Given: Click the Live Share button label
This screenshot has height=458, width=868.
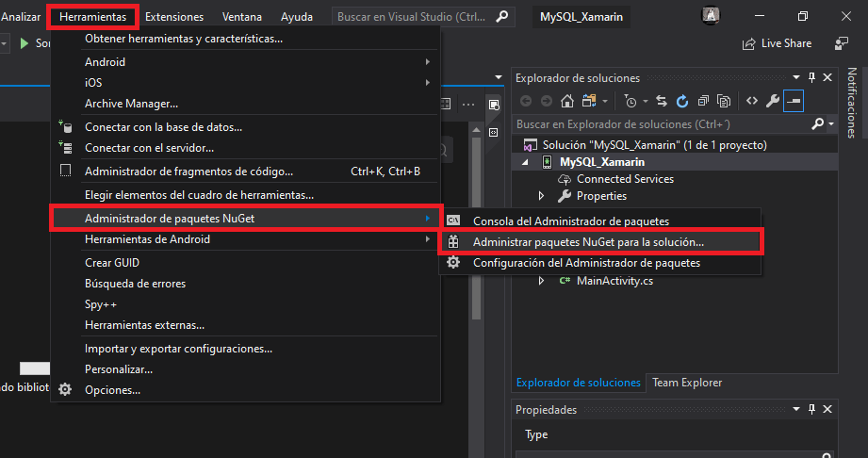Looking at the screenshot, I should pos(786,43).
